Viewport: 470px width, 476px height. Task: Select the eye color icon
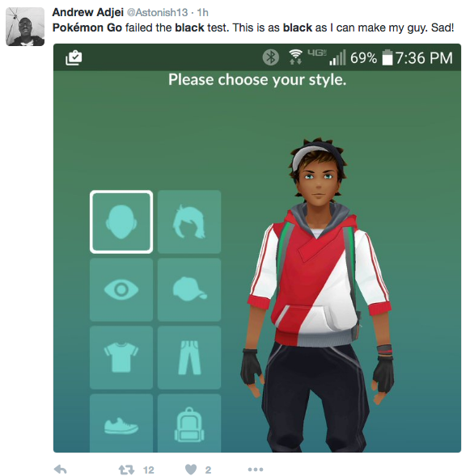[121, 289]
